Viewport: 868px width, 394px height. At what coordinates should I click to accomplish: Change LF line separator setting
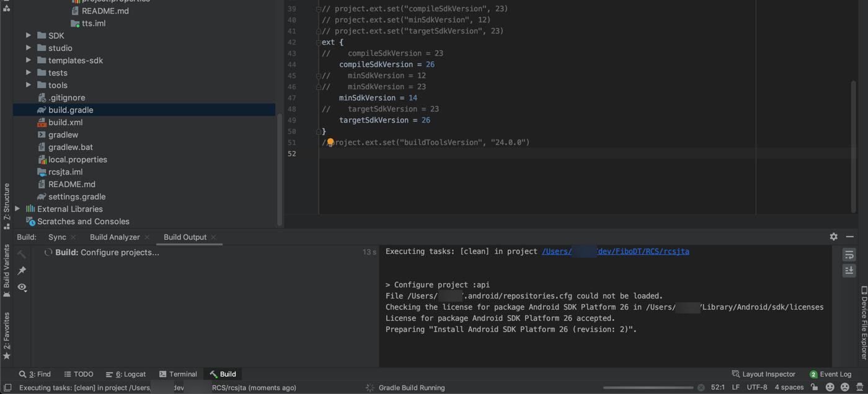click(x=736, y=388)
